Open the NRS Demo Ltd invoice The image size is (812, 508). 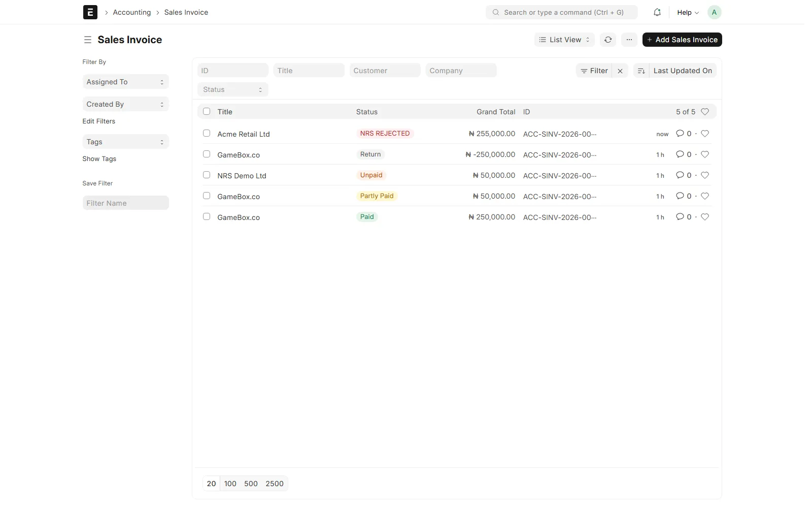(242, 176)
